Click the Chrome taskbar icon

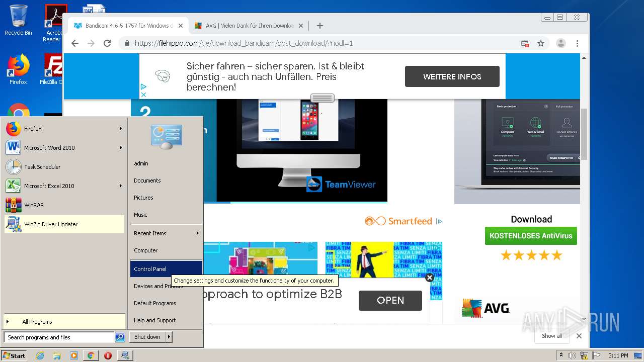[91, 355]
